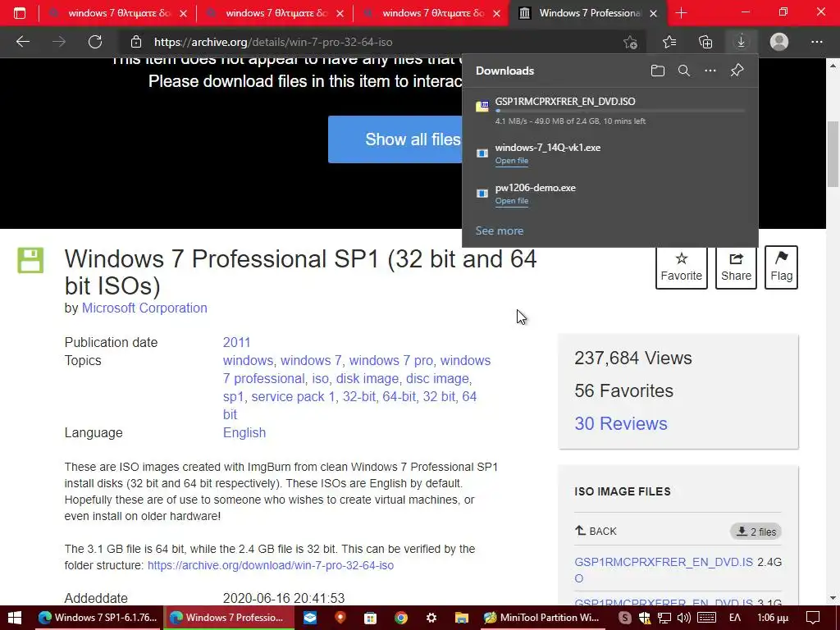Open the Windows Start menu
This screenshot has height=630, width=840.
[15, 618]
